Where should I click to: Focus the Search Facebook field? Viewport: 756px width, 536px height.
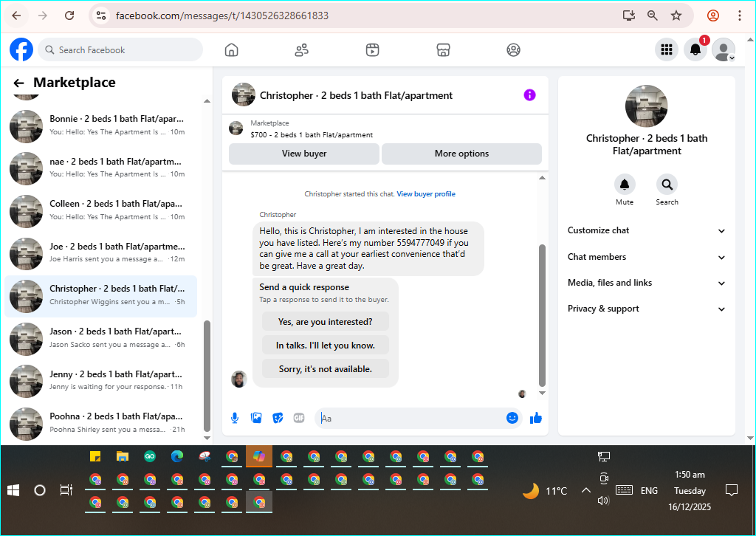pyautogui.click(x=120, y=49)
